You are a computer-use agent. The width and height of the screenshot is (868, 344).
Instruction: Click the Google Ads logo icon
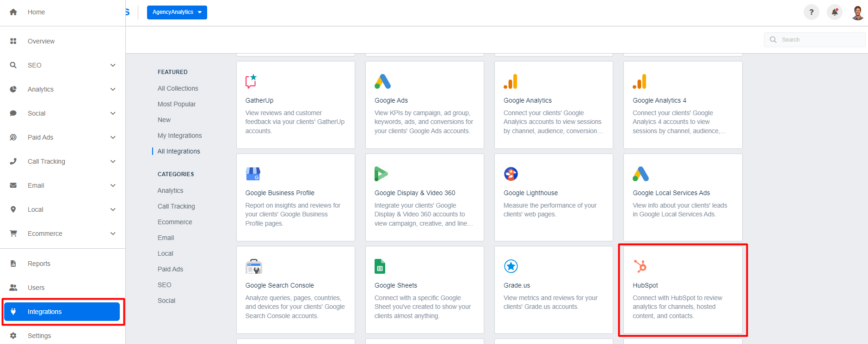point(382,81)
